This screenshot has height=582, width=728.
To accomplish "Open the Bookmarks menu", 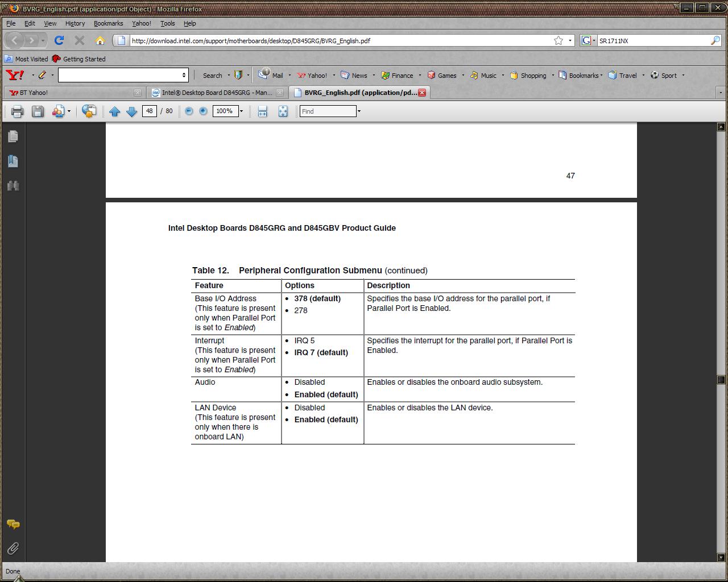I will [x=108, y=23].
